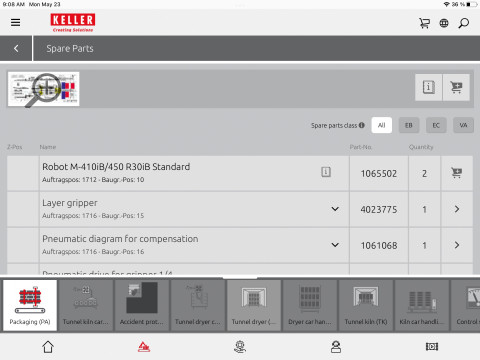The image size is (480, 360).
Task: Select the Tunnel dryer (... tab
Action: [x=254, y=305]
